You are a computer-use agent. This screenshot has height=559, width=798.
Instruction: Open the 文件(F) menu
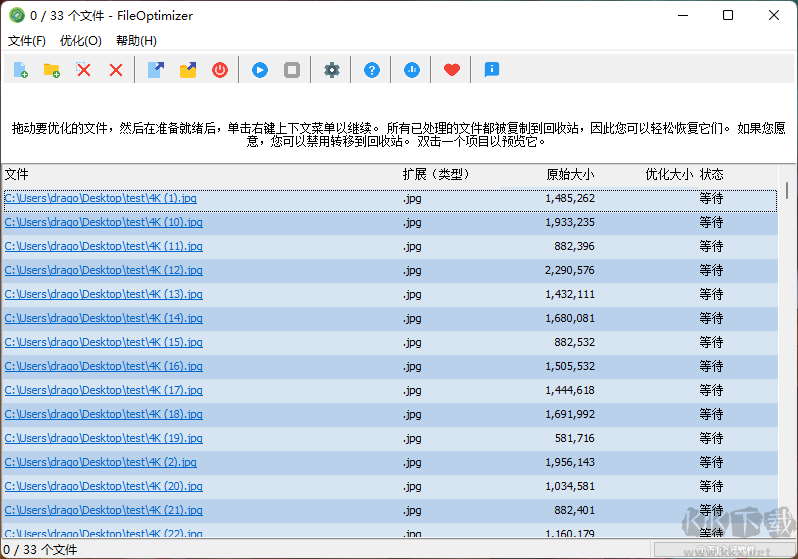point(27,41)
